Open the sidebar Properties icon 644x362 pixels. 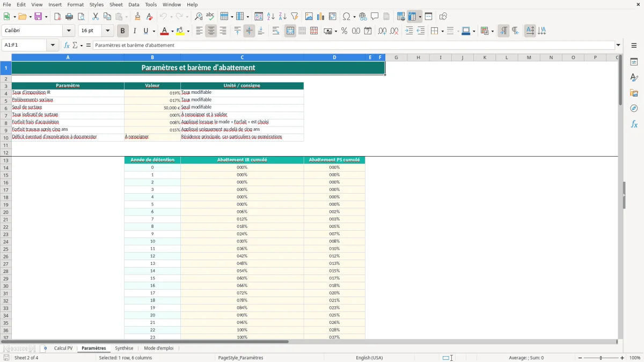pos(634,62)
